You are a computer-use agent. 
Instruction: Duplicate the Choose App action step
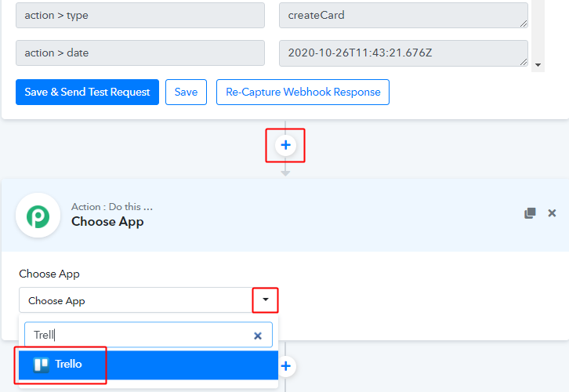click(530, 213)
